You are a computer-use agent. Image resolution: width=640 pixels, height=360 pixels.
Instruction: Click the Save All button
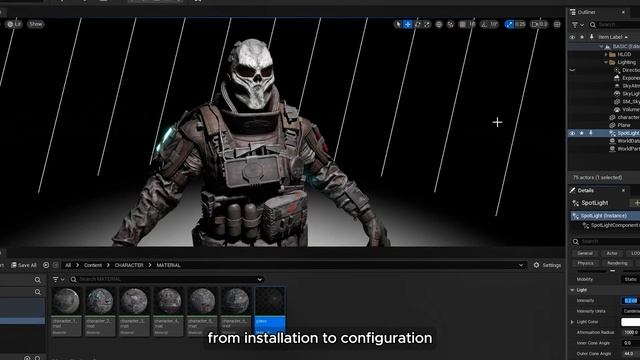pyautogui.click(x=24, y=265)
